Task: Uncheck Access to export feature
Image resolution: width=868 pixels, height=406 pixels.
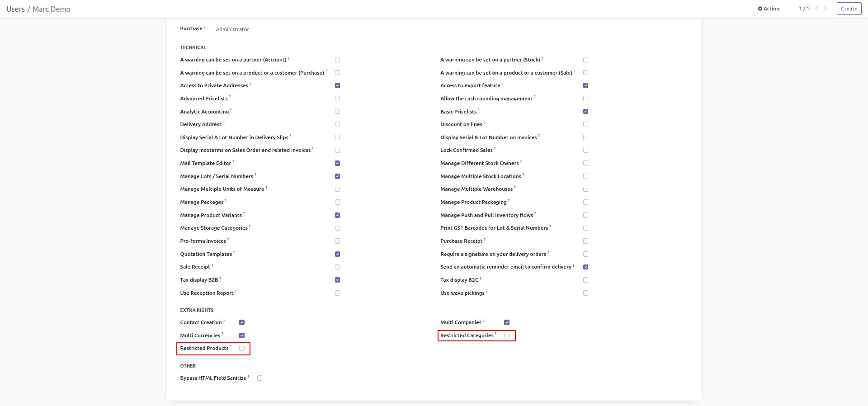Action: coord(585,85)
